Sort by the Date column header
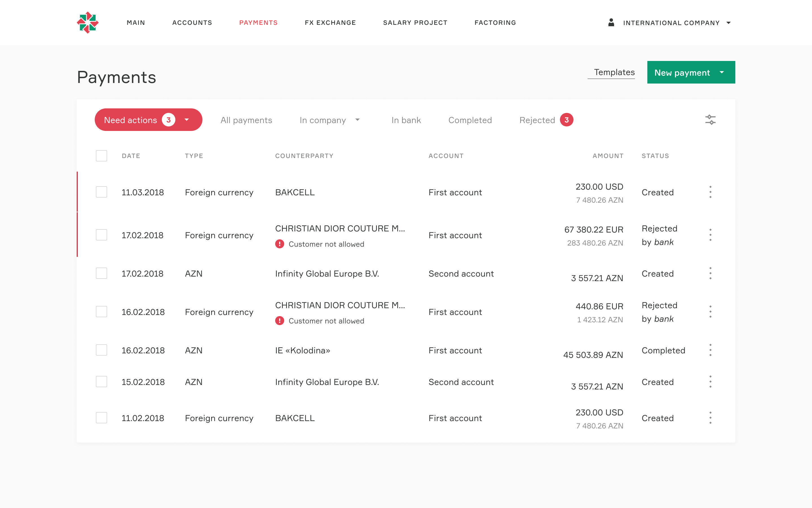This screenshot has height=508, width=812. click(131, 156)
